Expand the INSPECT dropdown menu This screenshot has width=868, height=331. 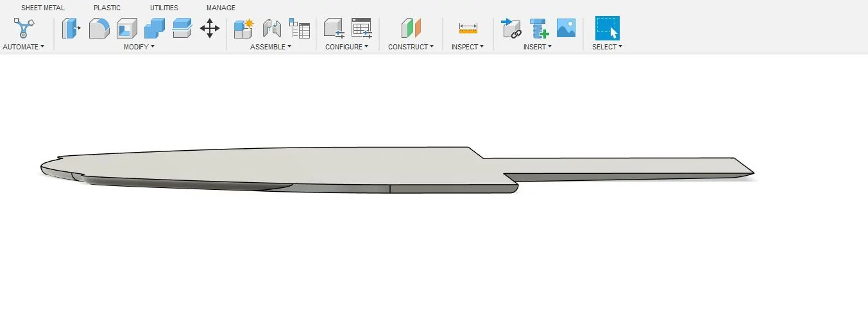coord(468,47)
